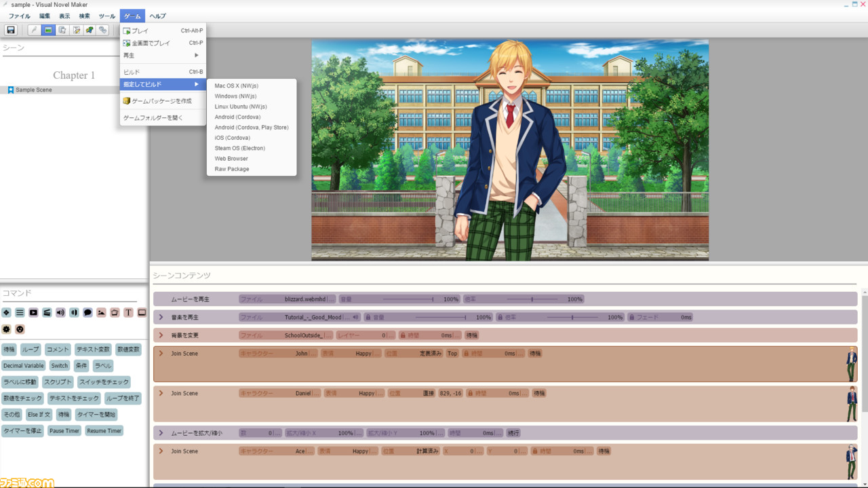Expand the 音楽を再生 command row

(161, 317)
